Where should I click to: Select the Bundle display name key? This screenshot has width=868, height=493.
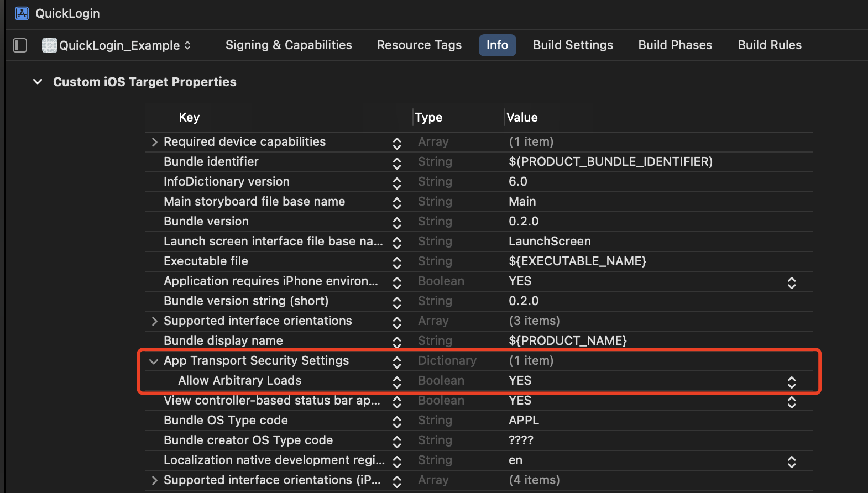[223, 340]
